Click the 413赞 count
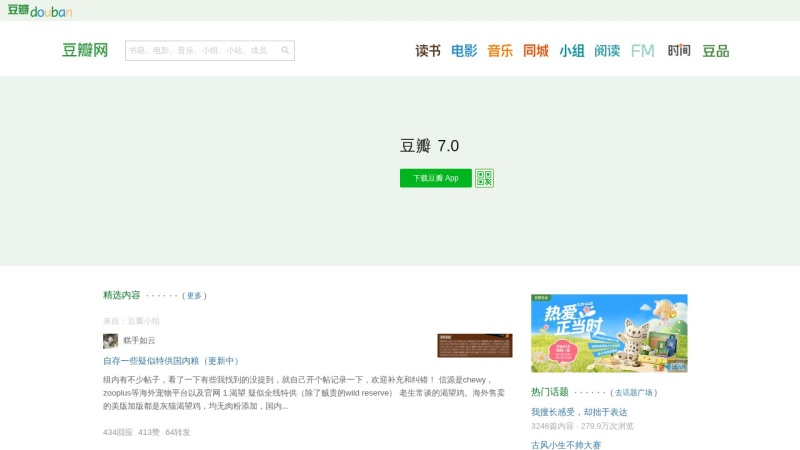Viewport: 800px width, 450px height. (148, 432)
